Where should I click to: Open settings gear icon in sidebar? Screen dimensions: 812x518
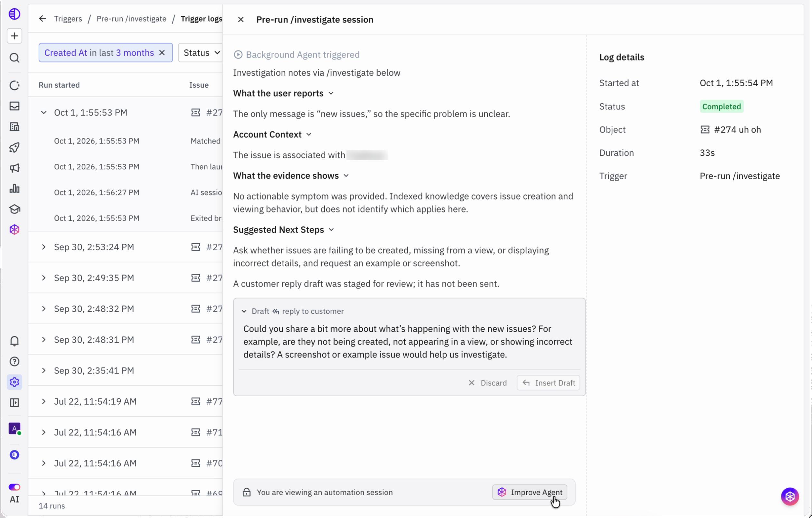[14, 382]
